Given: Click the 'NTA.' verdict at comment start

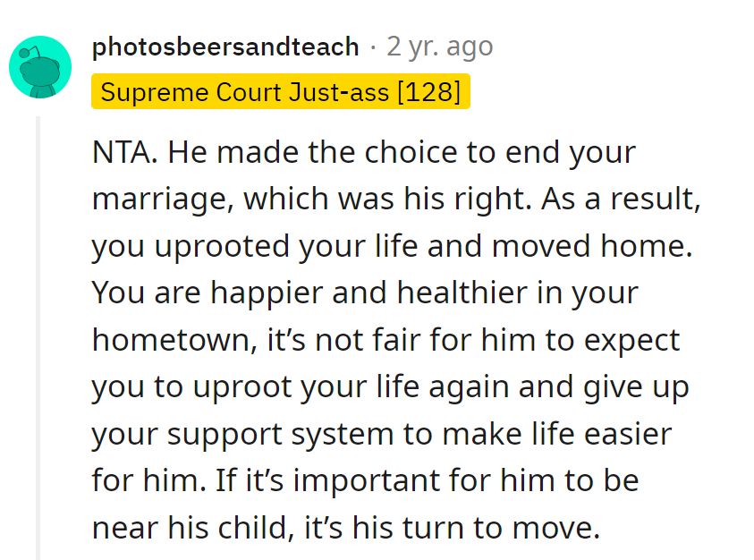Looking at the screenshot, I should pyautogui.click(x=124, y=152).
